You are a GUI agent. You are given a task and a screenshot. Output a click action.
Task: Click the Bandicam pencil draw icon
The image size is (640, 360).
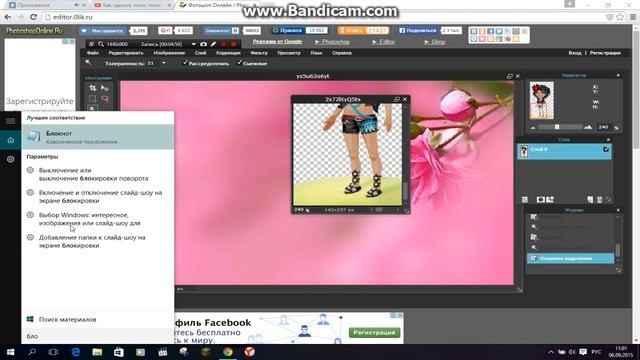pos(213,44)
